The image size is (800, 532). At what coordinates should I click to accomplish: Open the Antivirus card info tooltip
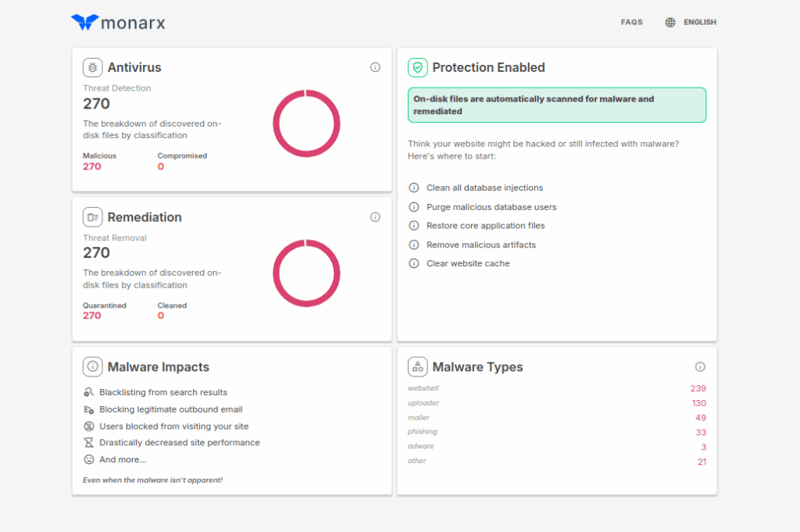pos(375,67)
